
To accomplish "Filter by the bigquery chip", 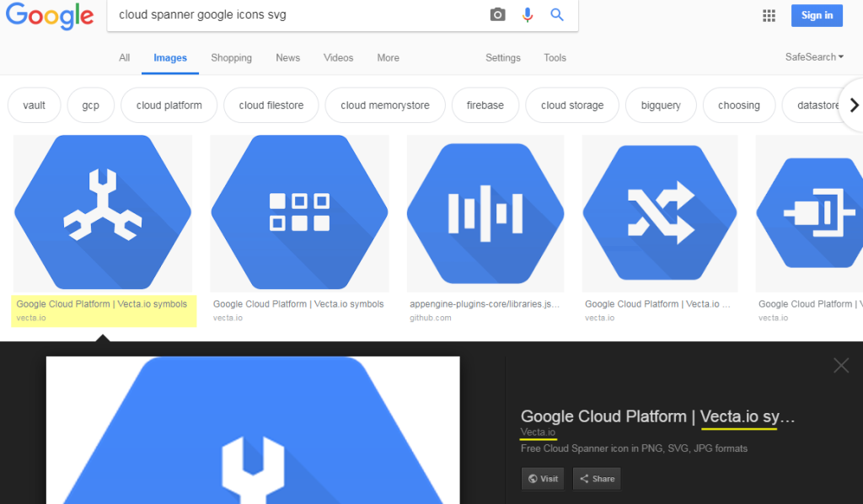I will [661, 105].
